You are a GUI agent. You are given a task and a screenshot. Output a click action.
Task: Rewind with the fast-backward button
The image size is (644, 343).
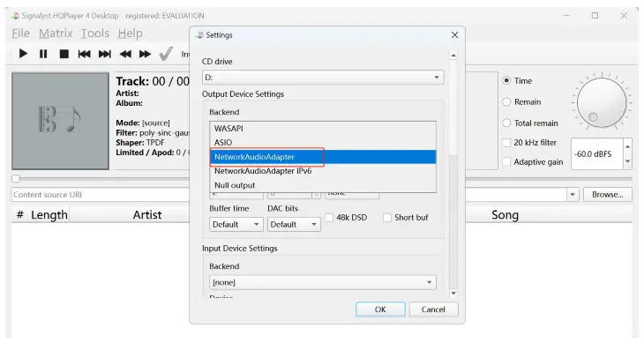tap(125, 54)
